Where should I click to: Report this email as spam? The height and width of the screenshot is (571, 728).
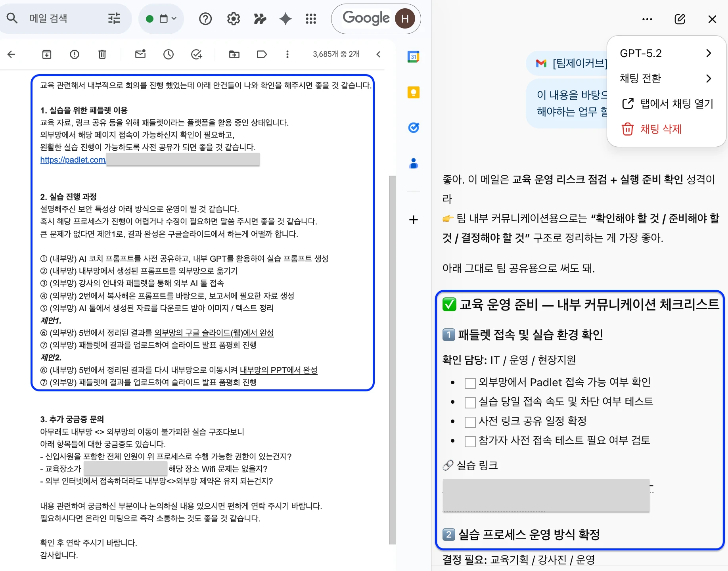(75, 54)
